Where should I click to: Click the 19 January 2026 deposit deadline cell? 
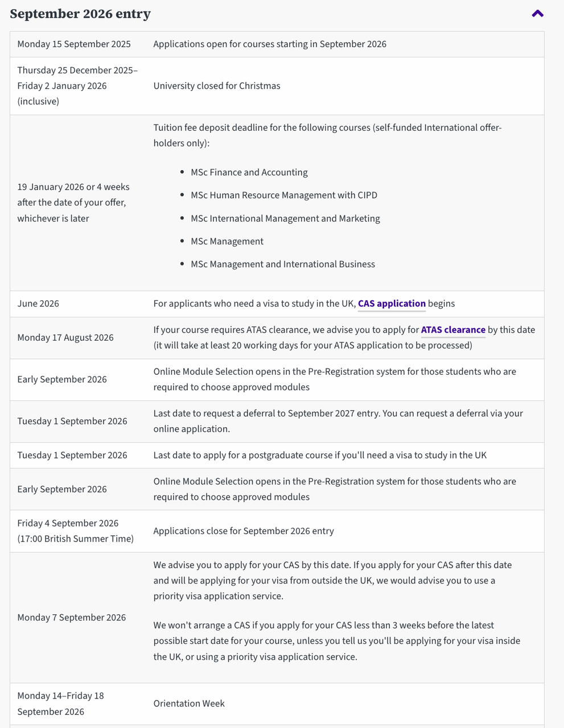click(73, 202)
